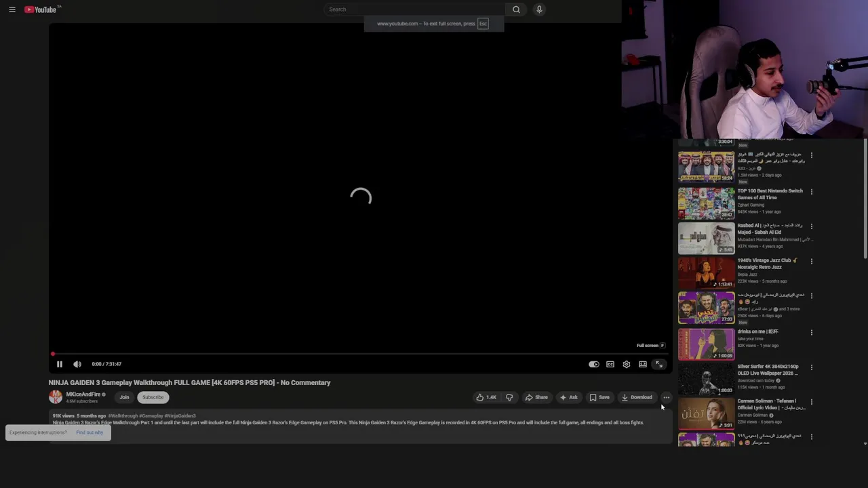This screenshot has width=868, height=488.
Task: Turn on subtitles with CC icon
Action: (610, 364)
